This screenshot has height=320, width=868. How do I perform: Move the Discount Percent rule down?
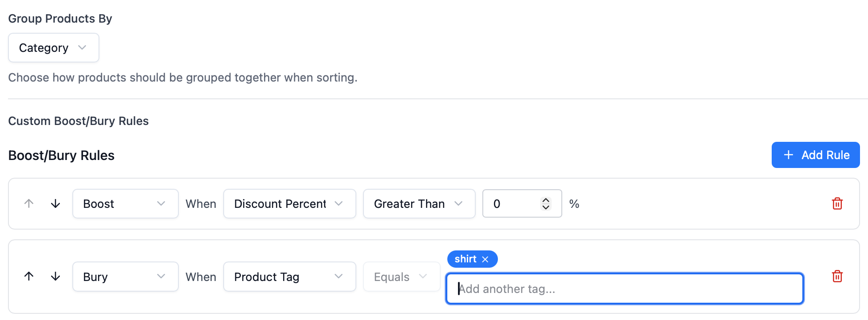[55, 203]
